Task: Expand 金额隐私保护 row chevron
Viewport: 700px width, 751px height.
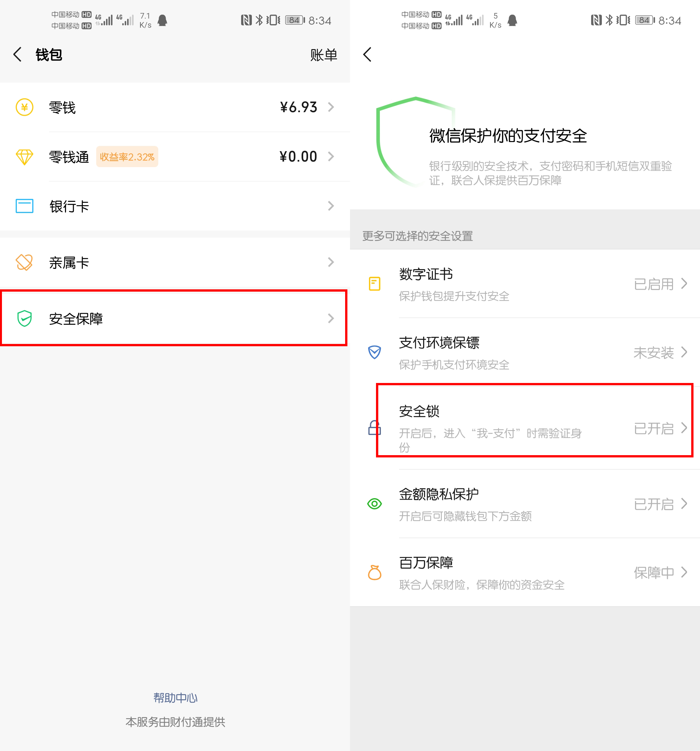Action: [x=684, y=504]
